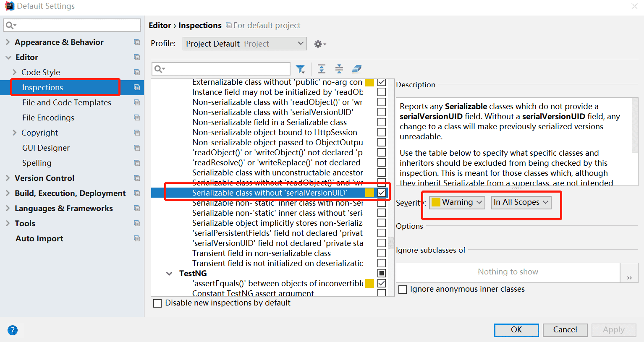Open the Project Default profile dropdown
This screenshot has width=644, height=342.
[x=244, y=44]
